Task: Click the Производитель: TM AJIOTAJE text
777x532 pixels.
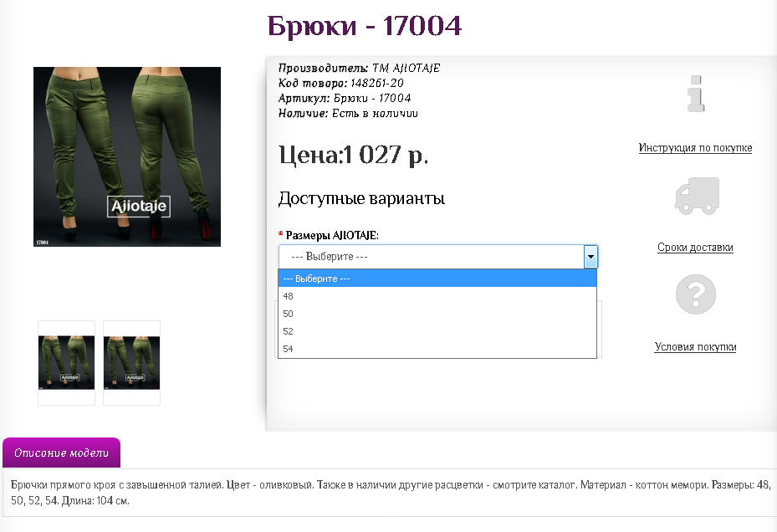Action: coord(360,68)
